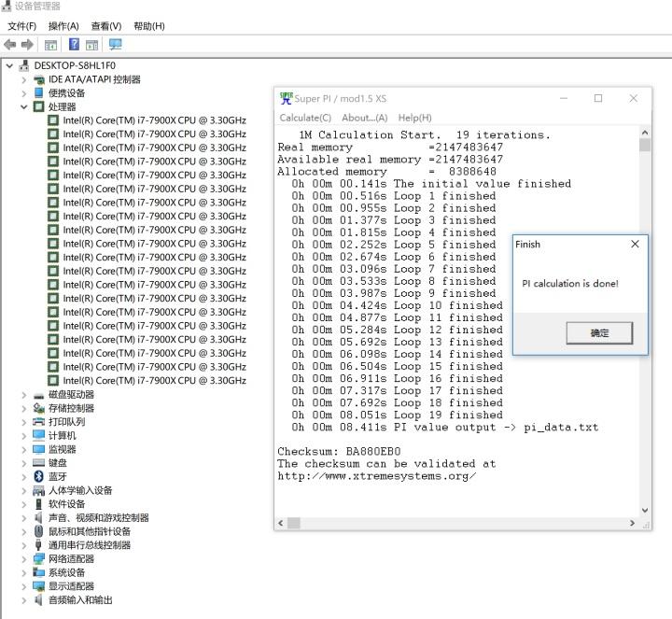Click the blue question mark help icon
This screenshot has height=619, width=672.
[x=74, y=44]
